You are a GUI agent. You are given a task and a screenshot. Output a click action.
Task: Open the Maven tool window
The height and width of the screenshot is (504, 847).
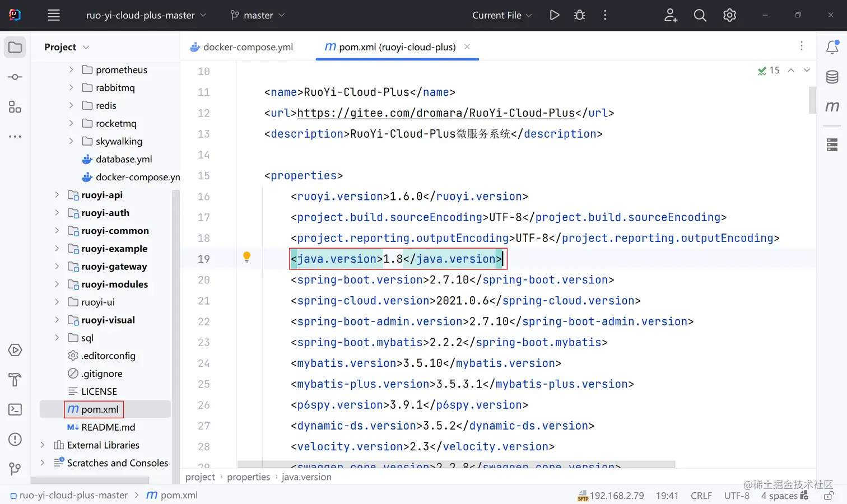point(832,106)
